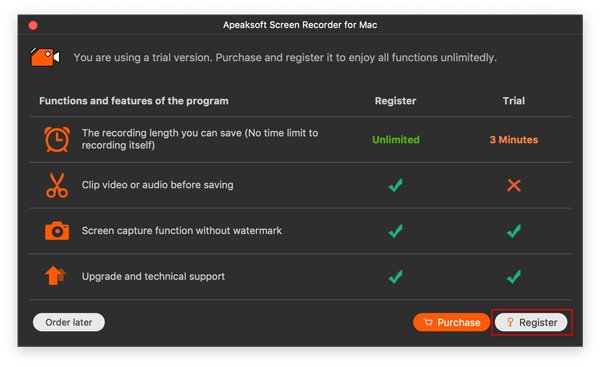Click the alarm clock recording length icon
600x367 pixels.
point(57,139)
